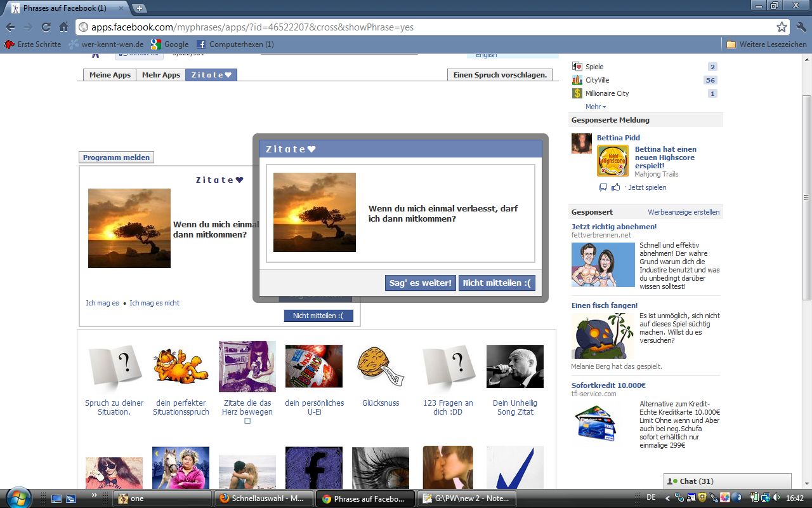Expand the Mehr dropdown in sidebar
812x508 pixels.
point(595,107)
